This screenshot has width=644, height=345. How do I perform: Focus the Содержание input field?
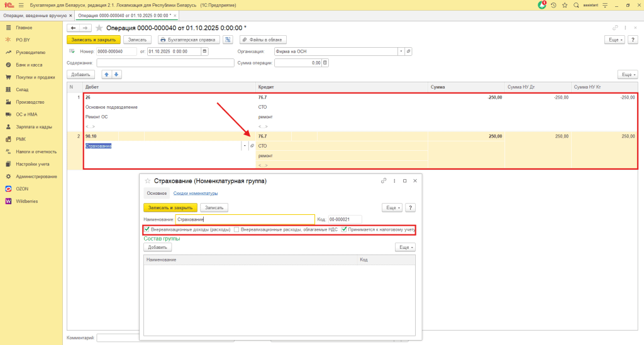165,63
